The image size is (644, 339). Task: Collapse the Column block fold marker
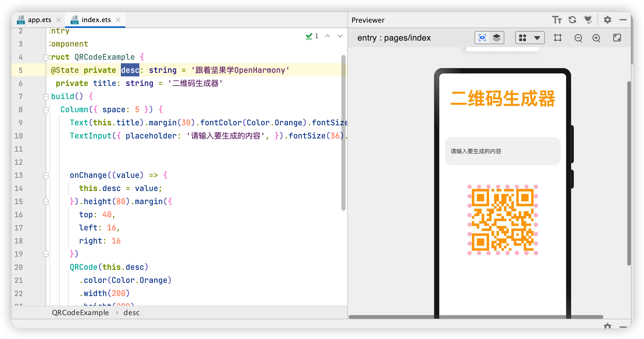46,110
